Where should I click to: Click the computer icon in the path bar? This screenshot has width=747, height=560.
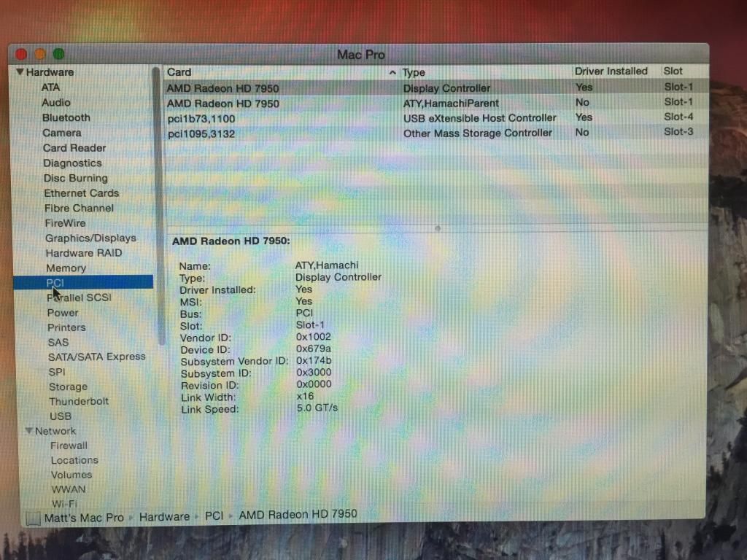click(x=33, y=518)
